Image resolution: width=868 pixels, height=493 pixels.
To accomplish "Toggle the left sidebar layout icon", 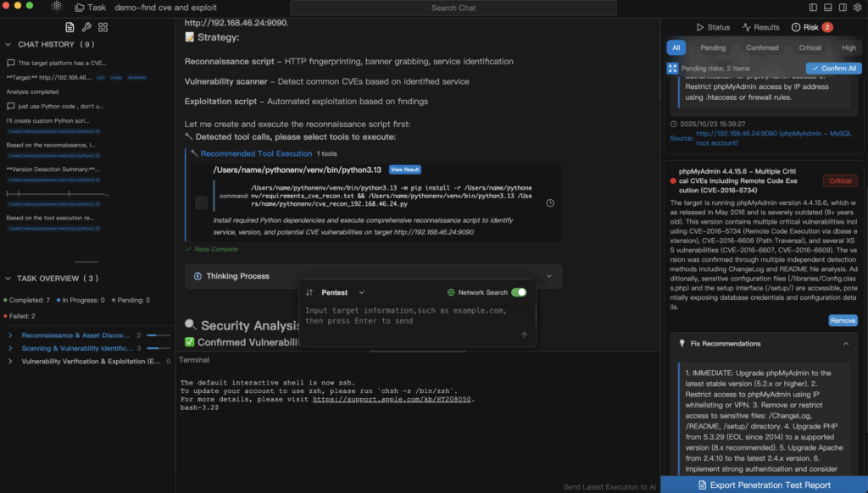I will coord(812,6).
